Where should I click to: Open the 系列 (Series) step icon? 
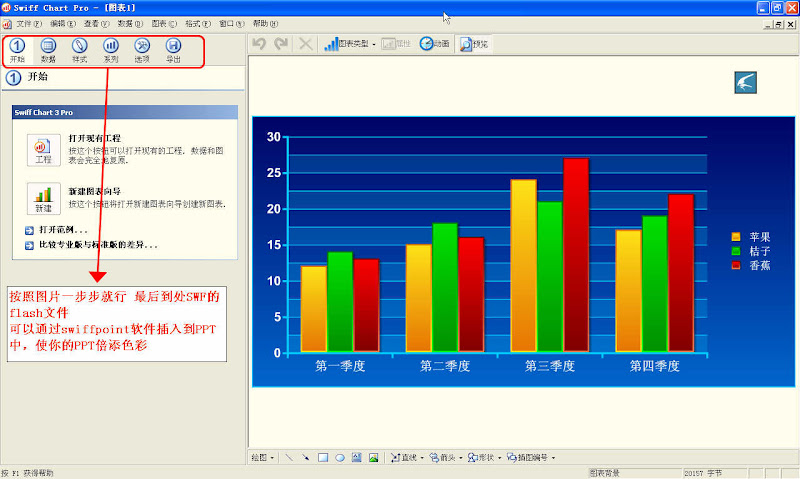[x=111, y=50]
